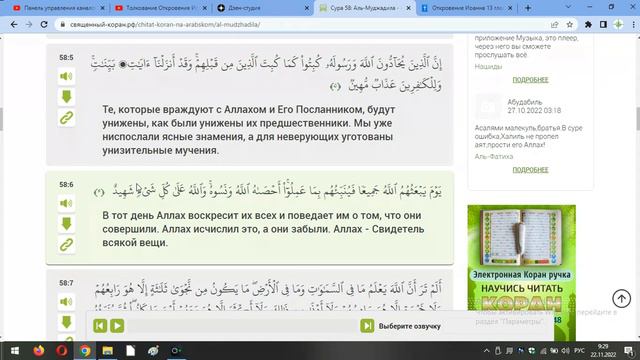640x360 pixels.
Task: Open the notification center
Action: [x=629, y=351]
